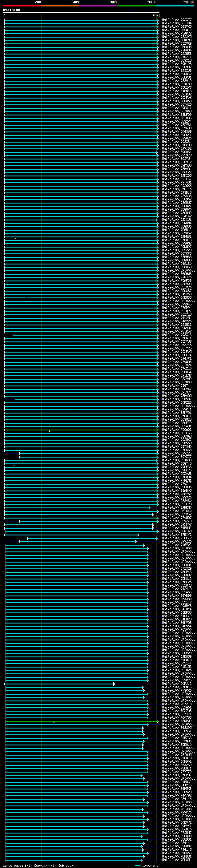
Task: Open hit UniRef100_A7PK68
Action: pos(177,450)
